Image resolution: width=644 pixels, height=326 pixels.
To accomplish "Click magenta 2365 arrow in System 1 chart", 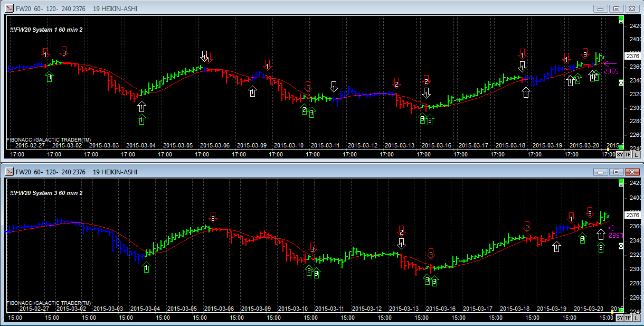I will pos(610,63).
